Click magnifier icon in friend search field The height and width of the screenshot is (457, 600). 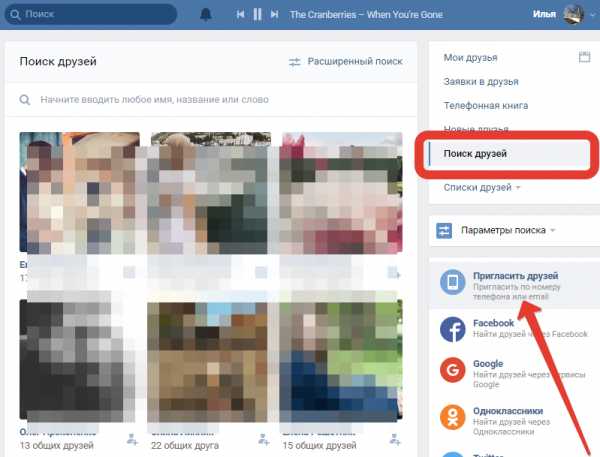coord(25,100)
